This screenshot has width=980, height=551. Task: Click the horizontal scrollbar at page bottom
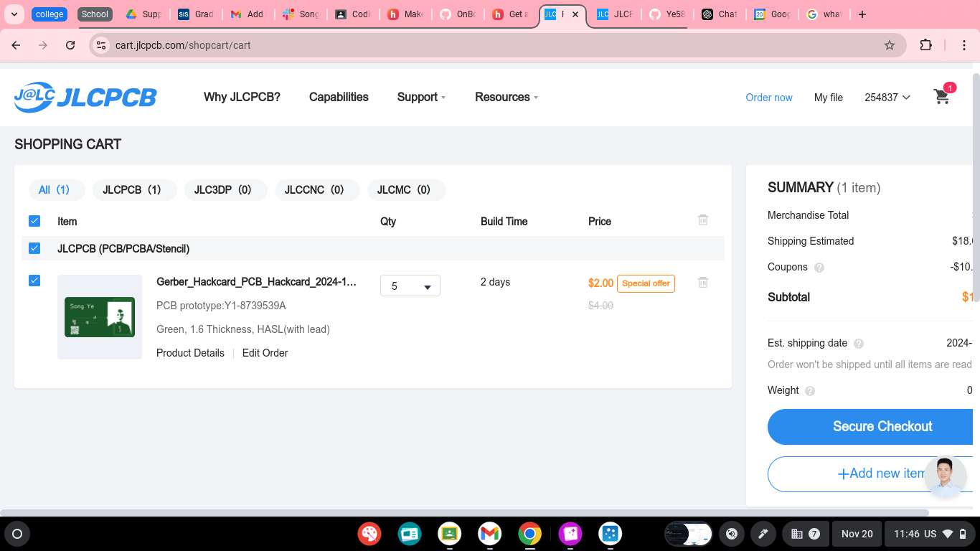[x=464, y=513]
